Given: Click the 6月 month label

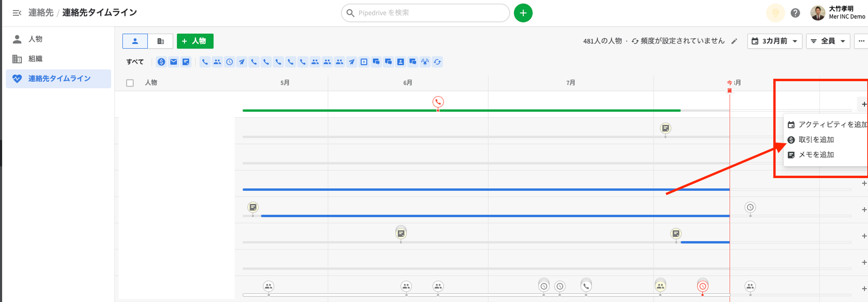Looking at the screenshot, I should pos(408,83).
